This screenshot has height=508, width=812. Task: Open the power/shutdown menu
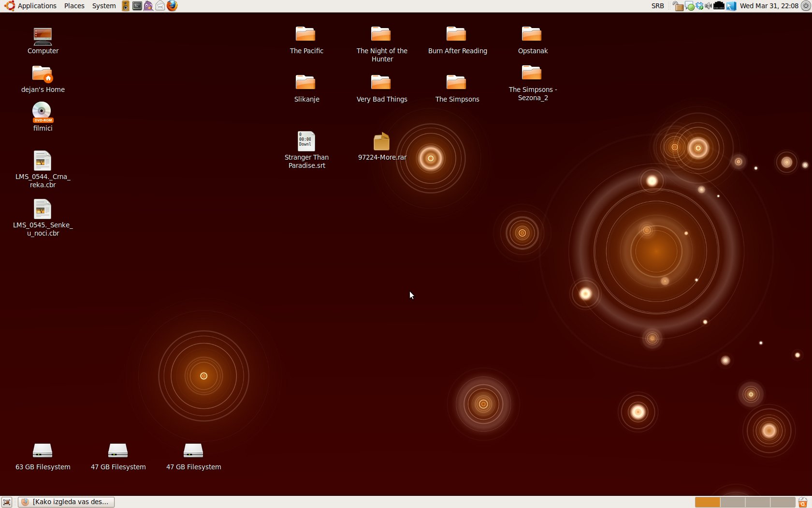[805, 6]
